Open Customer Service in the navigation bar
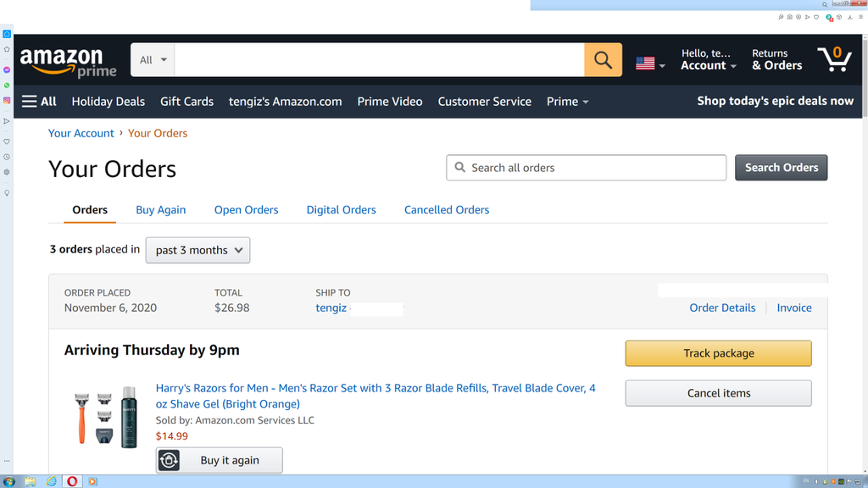The width and height of the screenshot is (868, 488). coord(484,102)
